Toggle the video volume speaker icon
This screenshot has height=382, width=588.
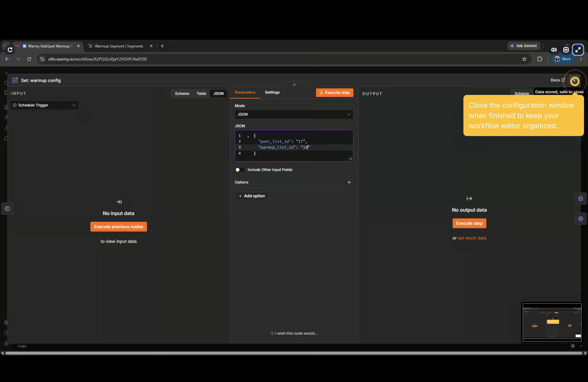coord(554,50)
